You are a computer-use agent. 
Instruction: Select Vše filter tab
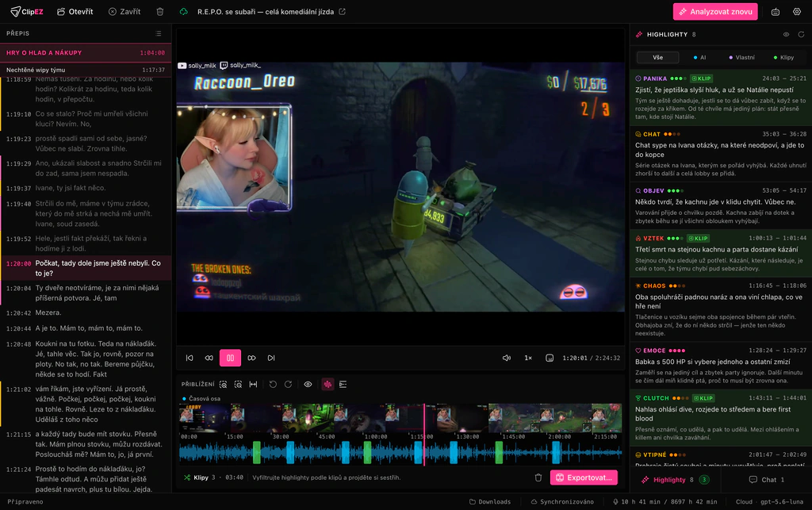[x=657, y=57]
